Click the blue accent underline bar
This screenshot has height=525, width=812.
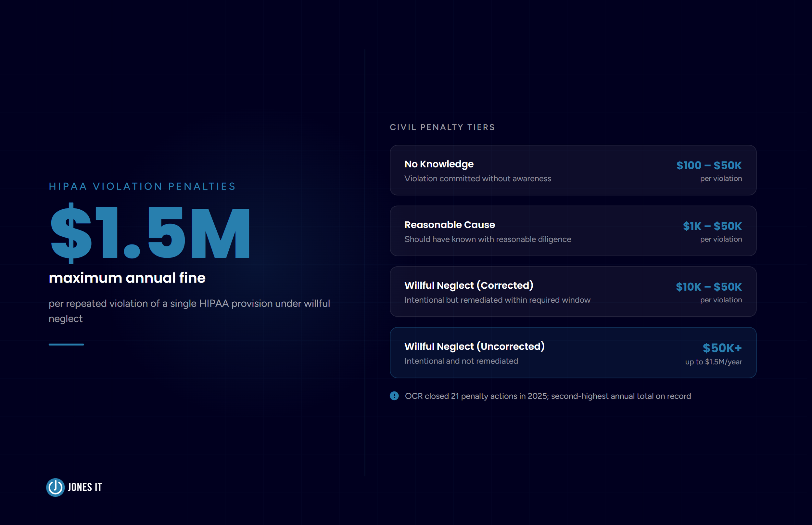point(66,344)
